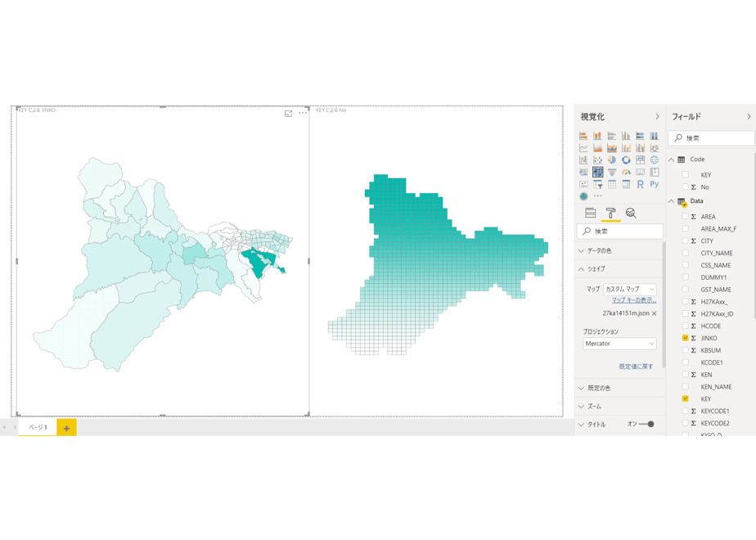Collapse the Code table
756x540 pixels.
(x=671, y=160)
